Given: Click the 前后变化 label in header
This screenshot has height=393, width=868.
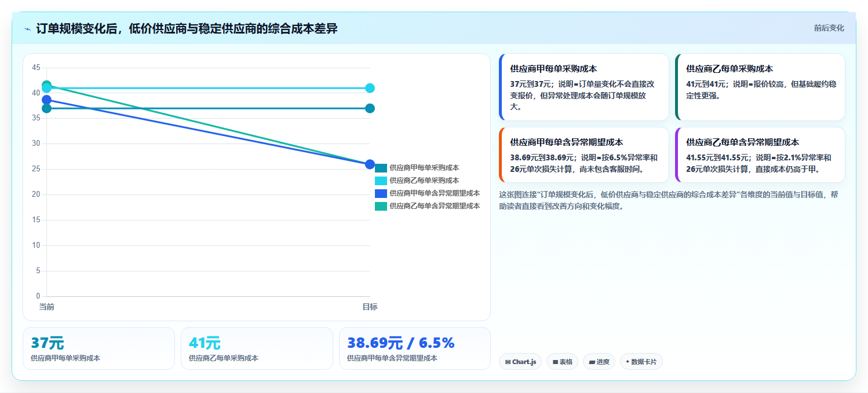Looking at the screenshot, I should [829, 28].
